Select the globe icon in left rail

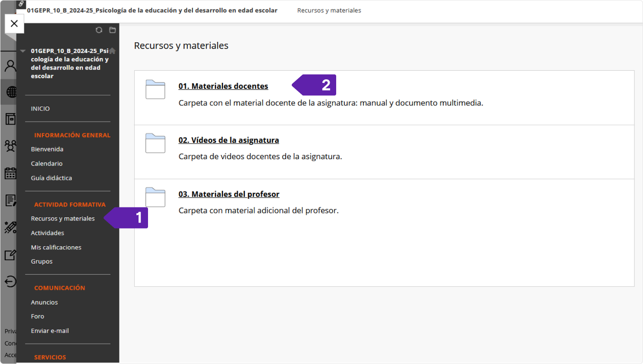(x=11, y=92)
